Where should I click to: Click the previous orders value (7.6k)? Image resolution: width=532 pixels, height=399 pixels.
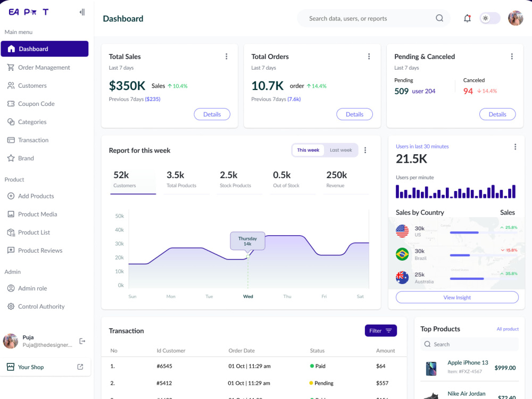pyautogui.click(x=294, y=99)
